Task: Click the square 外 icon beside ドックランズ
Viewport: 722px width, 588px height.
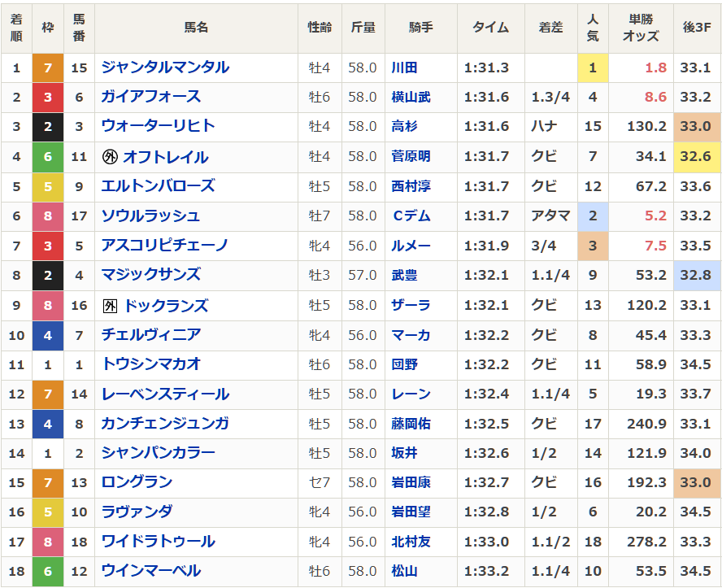Action: click(x=111, y=306)
